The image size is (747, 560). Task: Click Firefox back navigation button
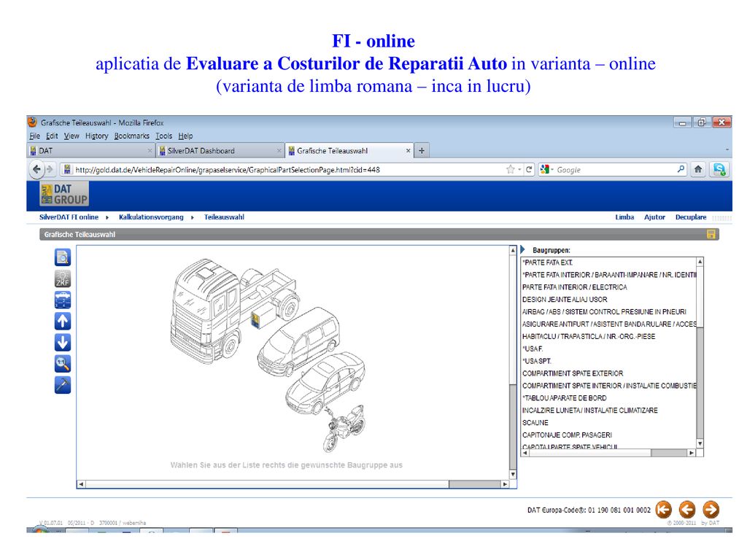(36, 169)
